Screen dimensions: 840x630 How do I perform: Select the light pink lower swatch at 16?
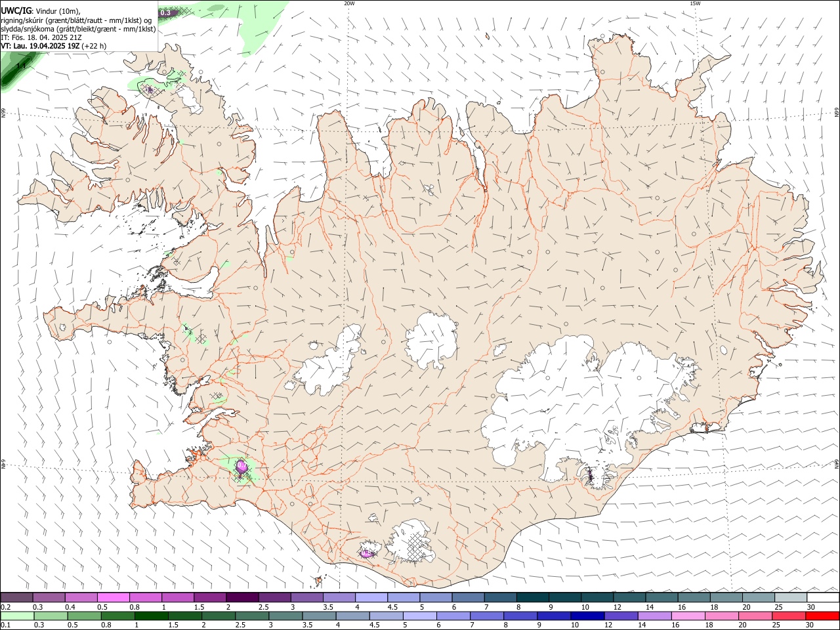point(688,616)
